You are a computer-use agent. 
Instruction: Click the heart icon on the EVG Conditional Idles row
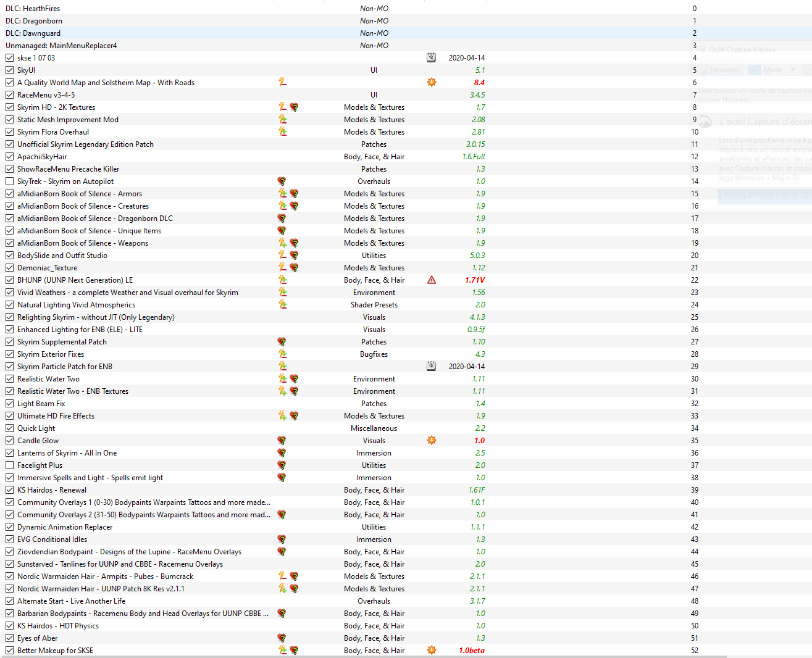(x=282, y=539)
